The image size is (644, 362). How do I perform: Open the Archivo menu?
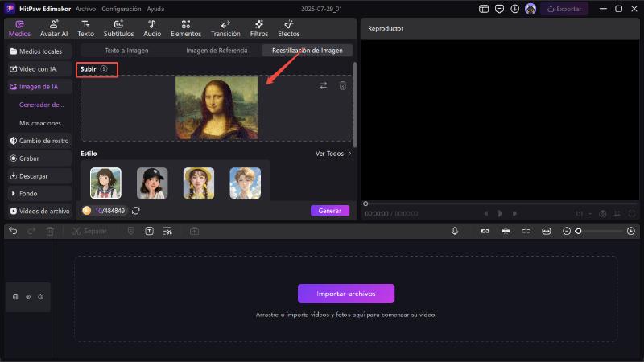pyautogui.click(x=85, y=9)
